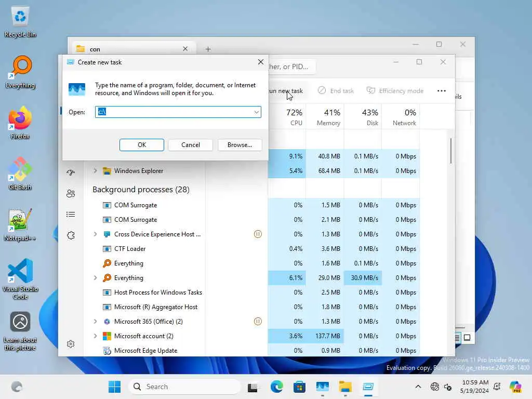The height and width of the screenshot is (399, 532).
Task: Open the three-dot more options menu
Action: pyautogui.click(x=442, y=90)
